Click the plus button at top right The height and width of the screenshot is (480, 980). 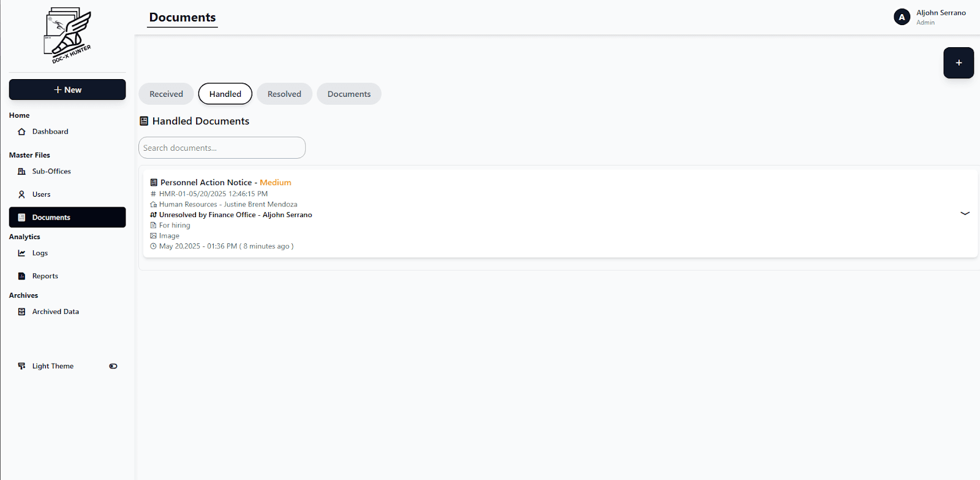point(959,63)
